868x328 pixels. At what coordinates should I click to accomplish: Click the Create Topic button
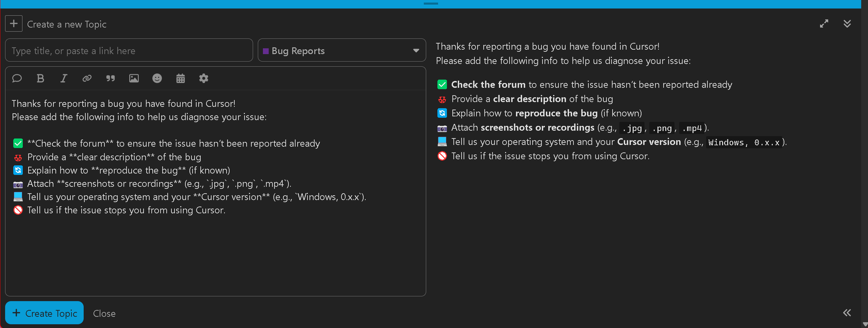(x=44, y=313)
